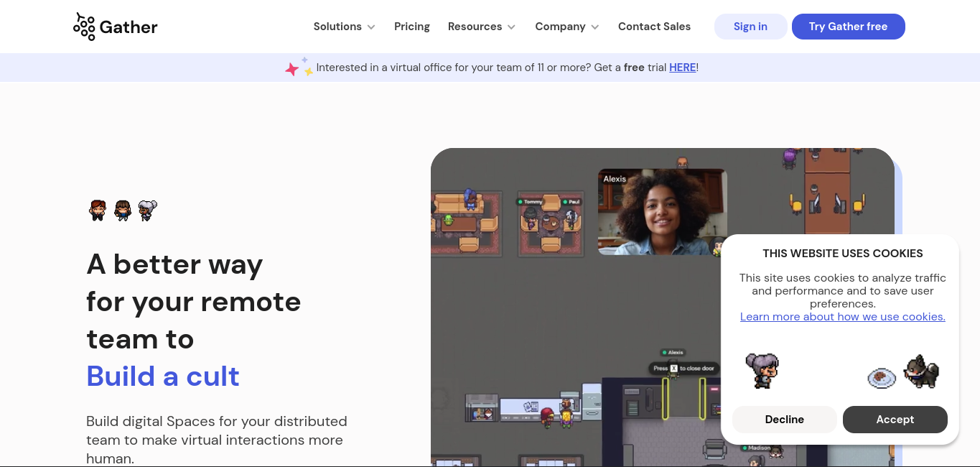Follow the HERE free trial link
The width and height of the screenshot is (980, 467).
point(682,68)
